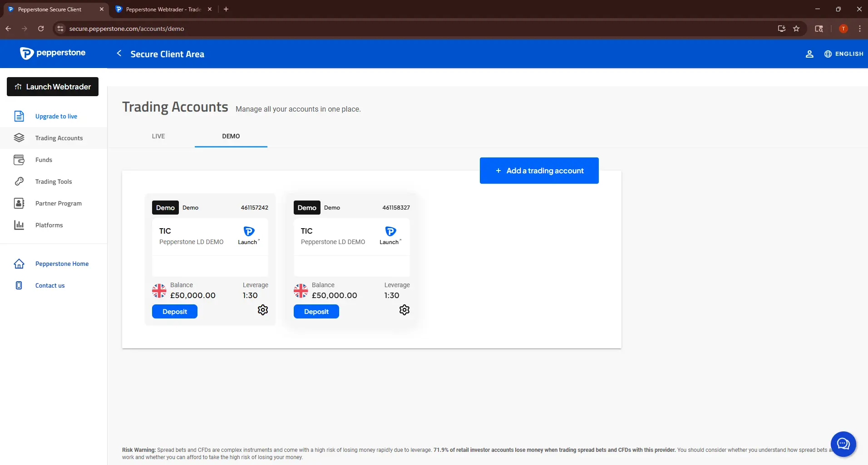The width and height of the screenshot is (868, 465).
Task: Open the English language selector
Action: 844,54
